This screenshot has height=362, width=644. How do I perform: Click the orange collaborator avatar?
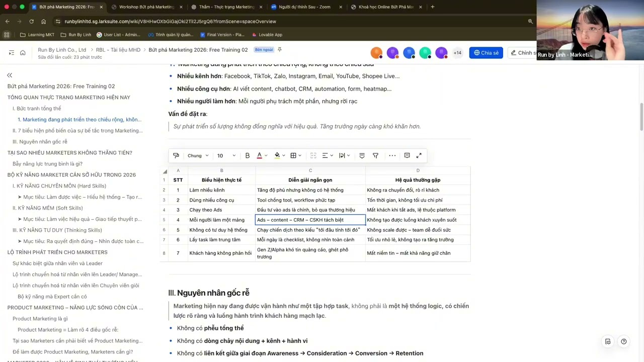pyautogui.click(x=376, y=53)
